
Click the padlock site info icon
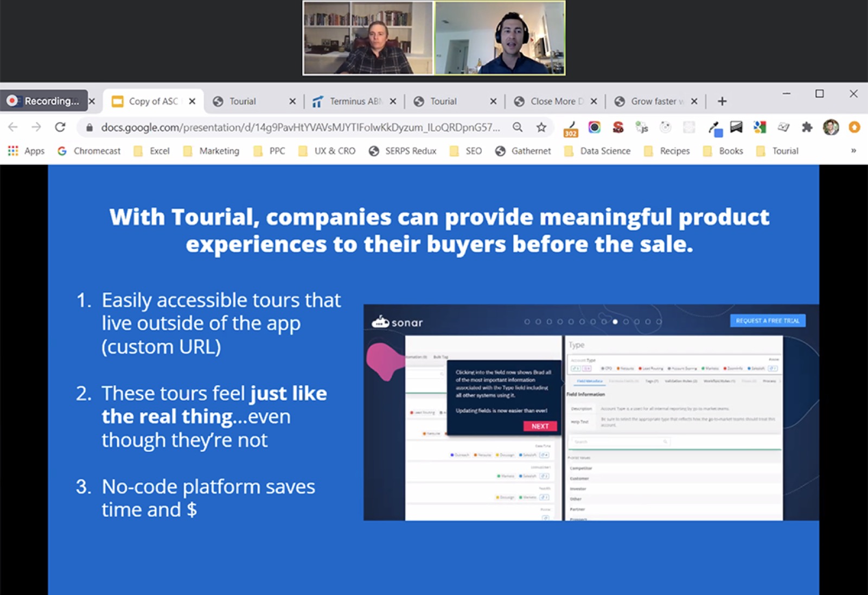point(90,127)
